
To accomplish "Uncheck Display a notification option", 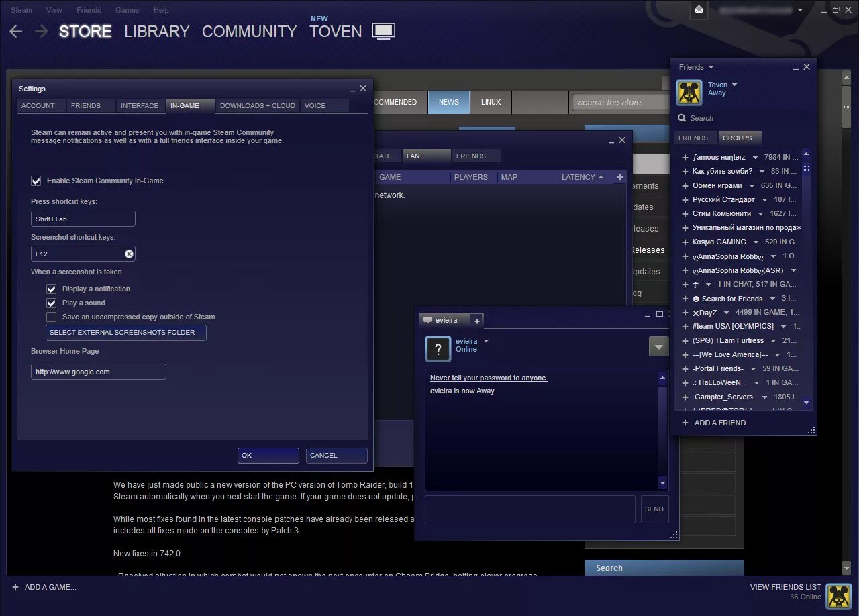I will pyautogui.click(x=51, y=289).
